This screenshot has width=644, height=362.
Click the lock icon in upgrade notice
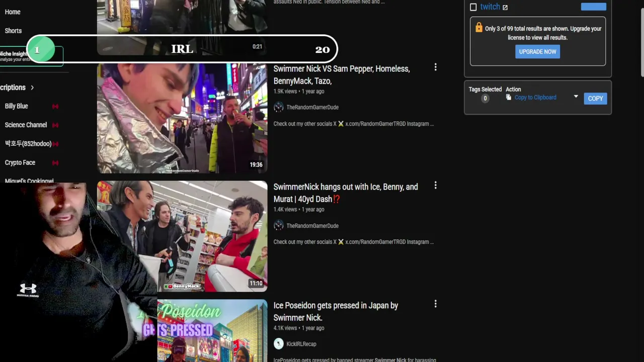tap(478, 28)
